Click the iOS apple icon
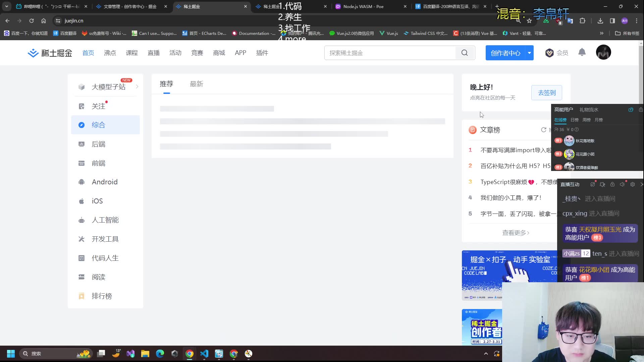Viewport: 644px width, 362px height. click(82, 201)
